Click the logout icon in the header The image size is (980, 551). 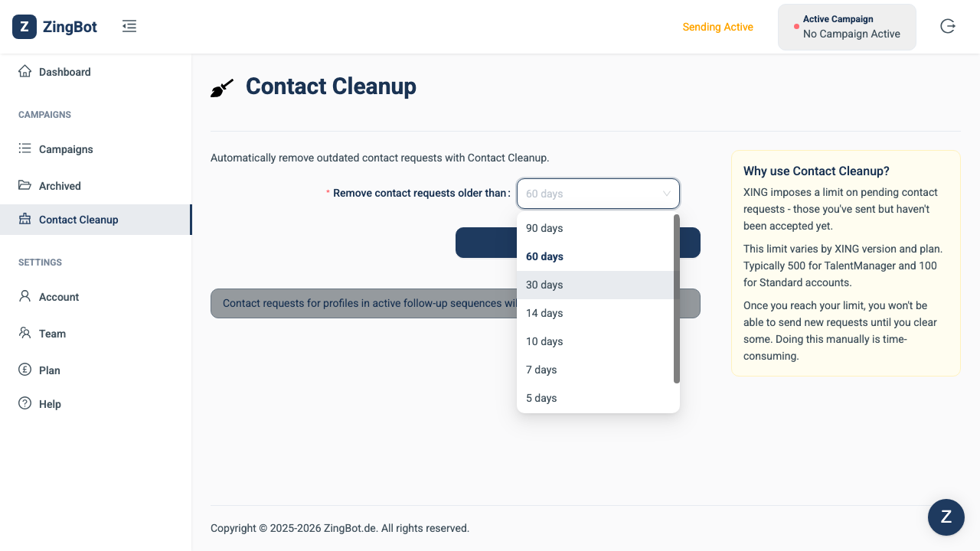(948, 27)
